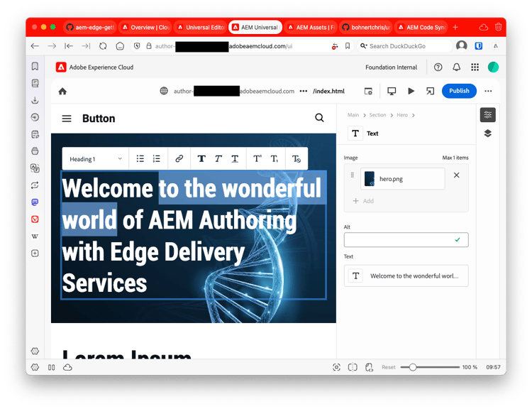Open the authentication header settings icon
Viewport: 532px width, 409px height.
coord(368,91)
